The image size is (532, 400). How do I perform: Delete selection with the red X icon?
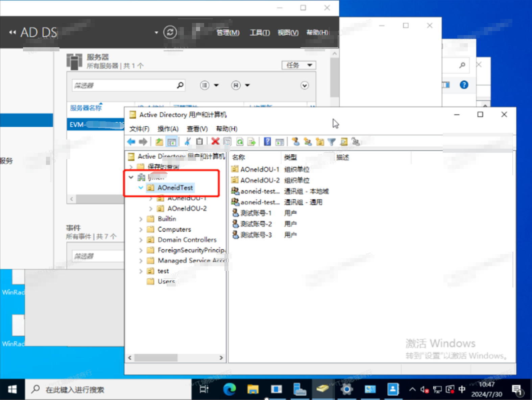[215, 141]
